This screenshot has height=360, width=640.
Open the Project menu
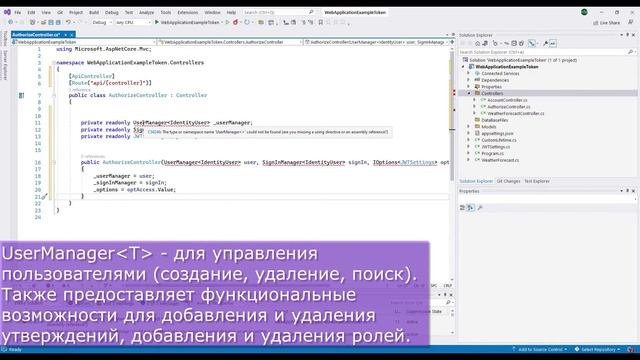(x=76, y=12)
